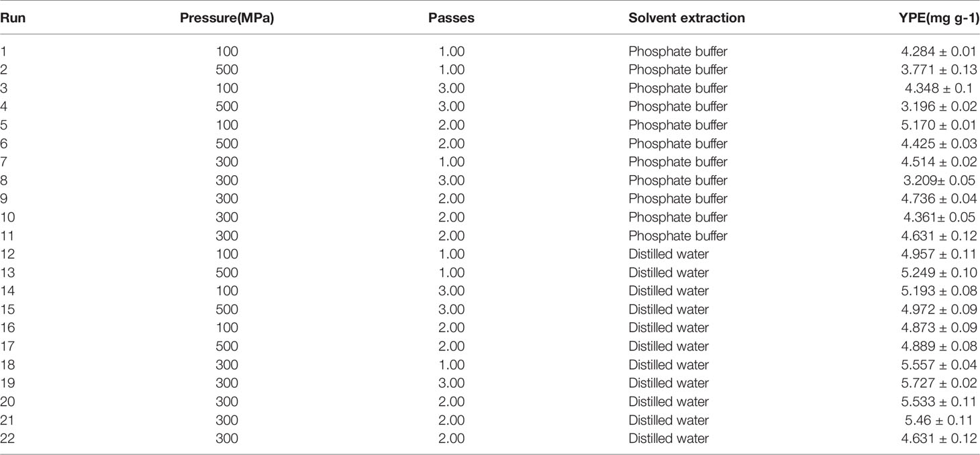The height and width of the screenshot is (455, 980).
Task: Select passes value 3.00 in run 19
Action: (x=451, y=383)
